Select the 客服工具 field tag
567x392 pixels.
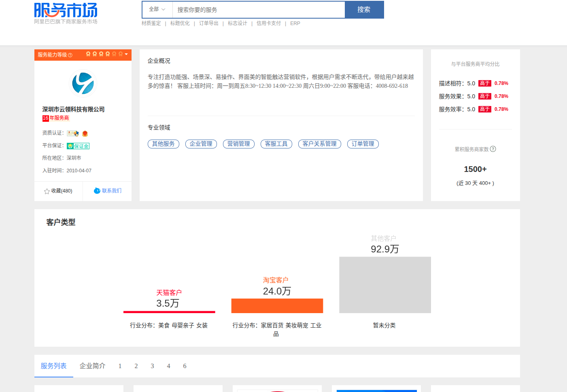pyautogui.click(x=276, y=144)
